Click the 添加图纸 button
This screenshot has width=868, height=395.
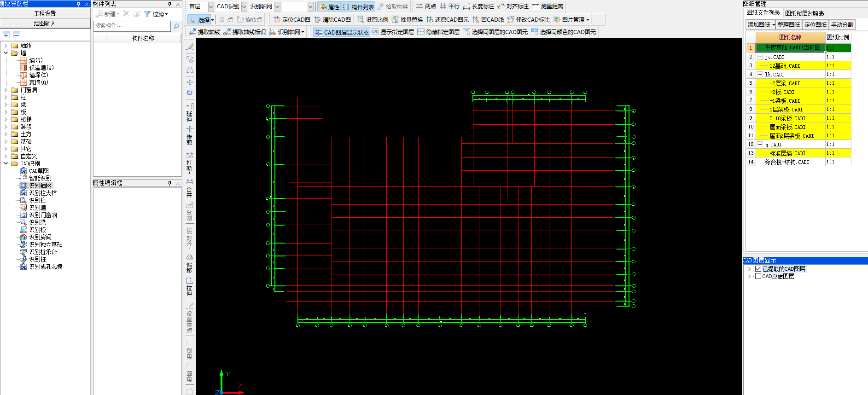click(759, 25)
